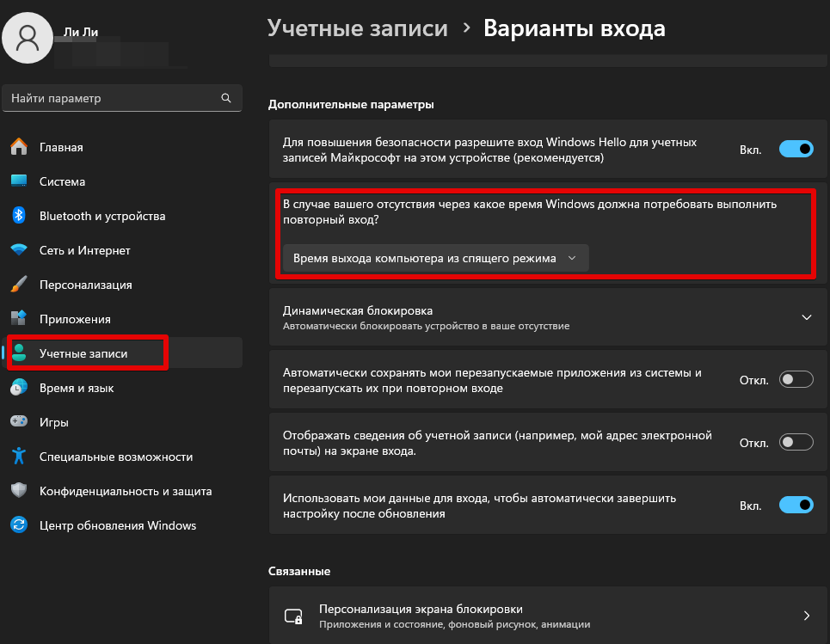This screenshot has height=644, width=830.
Task: Click the Варианты входа page title
Action: [575, 28]
